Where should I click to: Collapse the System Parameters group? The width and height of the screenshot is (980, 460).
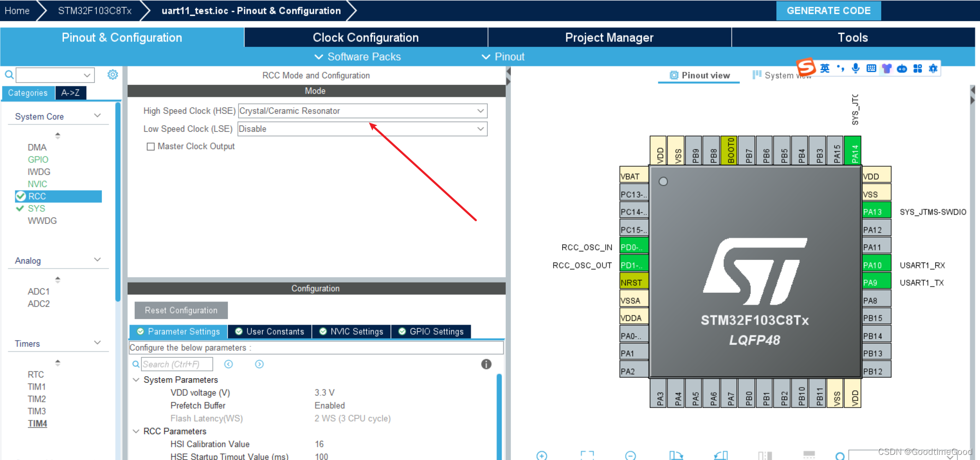point(136,380)
